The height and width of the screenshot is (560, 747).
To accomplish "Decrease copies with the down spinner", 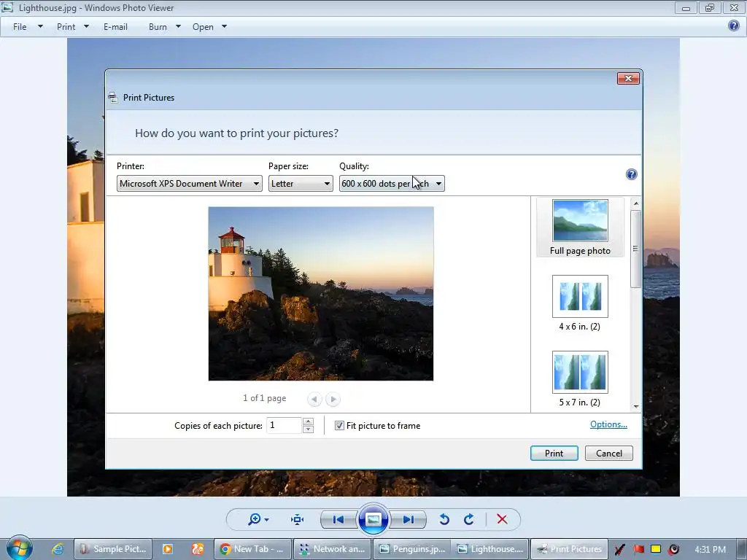I will pyautogui.click(x=309, y=429).
